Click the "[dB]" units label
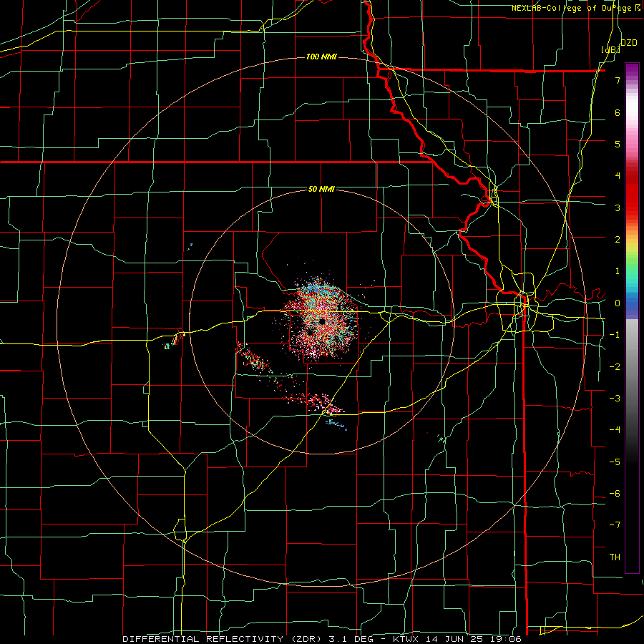The image size is (644, 644). pos(610,49)
